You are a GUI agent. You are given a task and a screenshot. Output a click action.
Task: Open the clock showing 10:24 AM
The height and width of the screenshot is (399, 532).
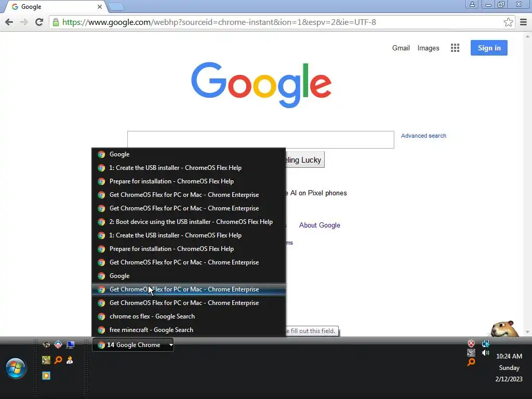pyautogui.click(x=509, y=356)
